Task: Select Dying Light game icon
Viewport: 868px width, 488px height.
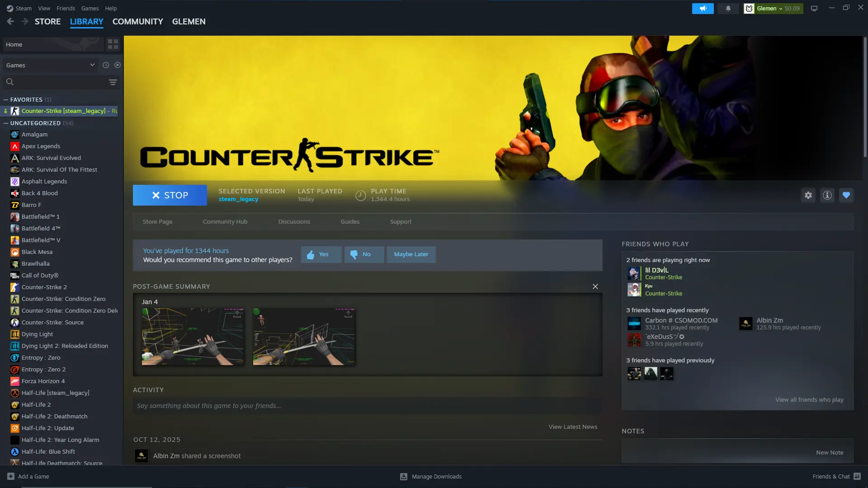Action: 15,334
